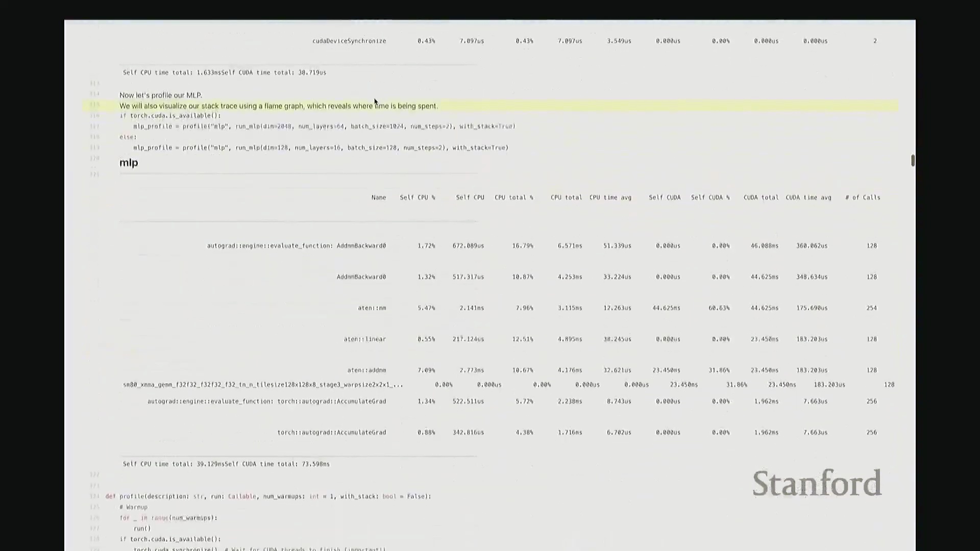This screenshot has width=980, height=551.
Task: Click the else: code line
Action: coord(128,137)
